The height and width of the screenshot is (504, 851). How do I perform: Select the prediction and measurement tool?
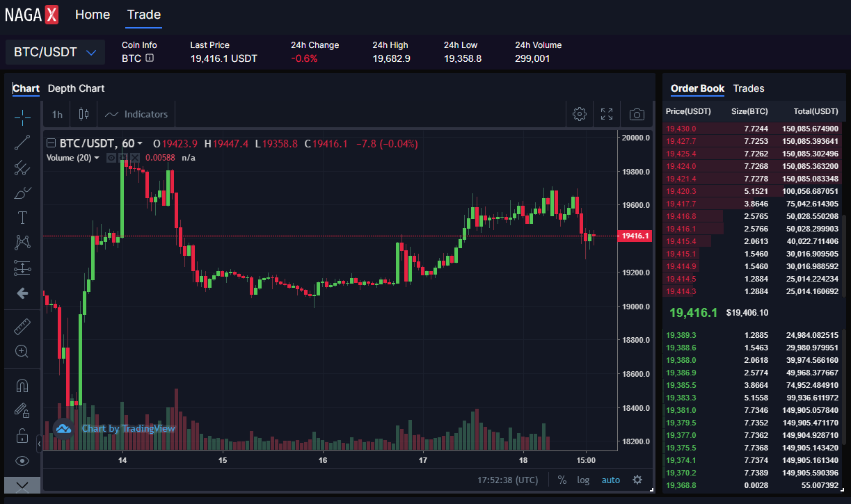pyautogui.click(x=22, y=268)
